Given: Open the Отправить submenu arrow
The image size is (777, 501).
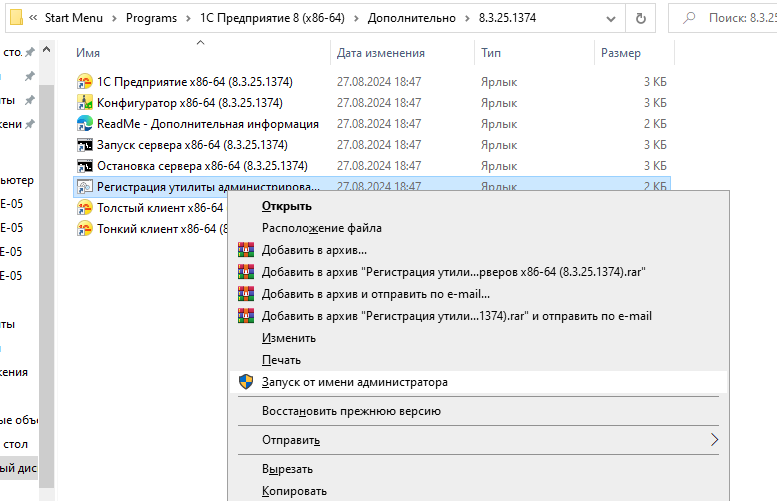Looking at the screenshot, I should tap(714, 440).
